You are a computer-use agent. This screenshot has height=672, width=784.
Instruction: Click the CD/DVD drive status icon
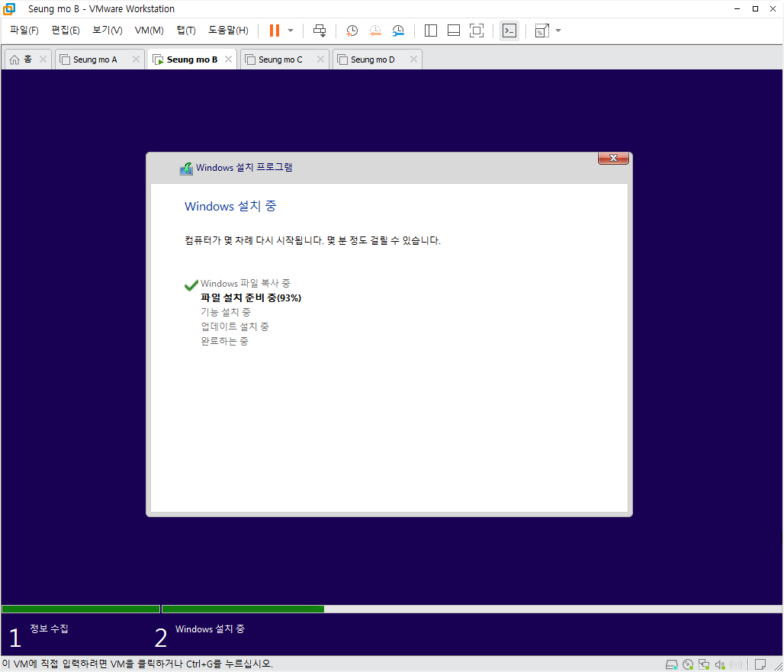pos(688,664)
